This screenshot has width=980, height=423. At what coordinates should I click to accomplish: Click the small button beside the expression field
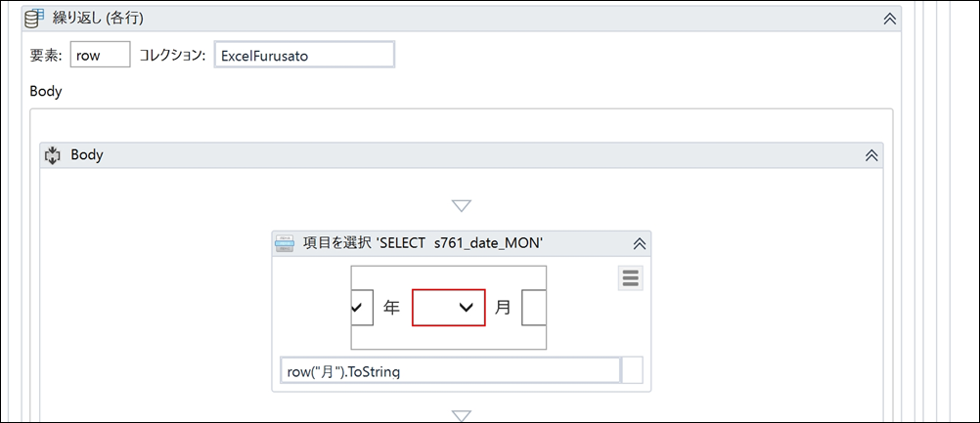coord(633,370)
